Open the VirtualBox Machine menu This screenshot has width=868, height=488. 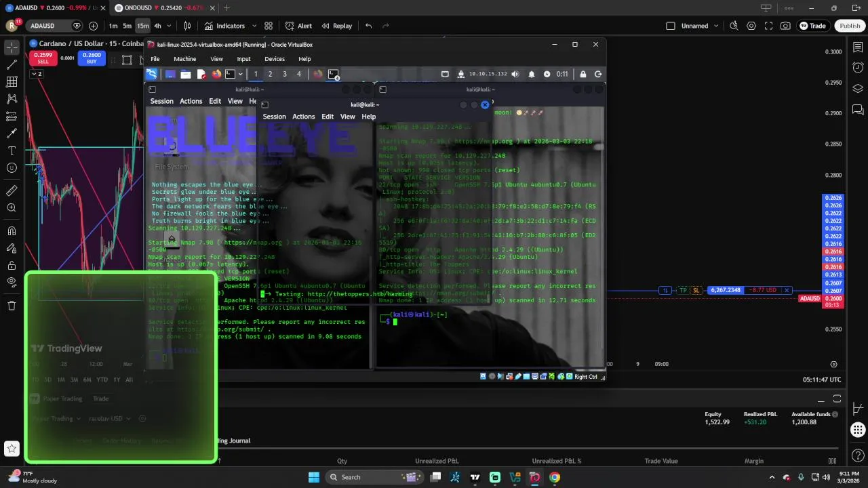184,59
